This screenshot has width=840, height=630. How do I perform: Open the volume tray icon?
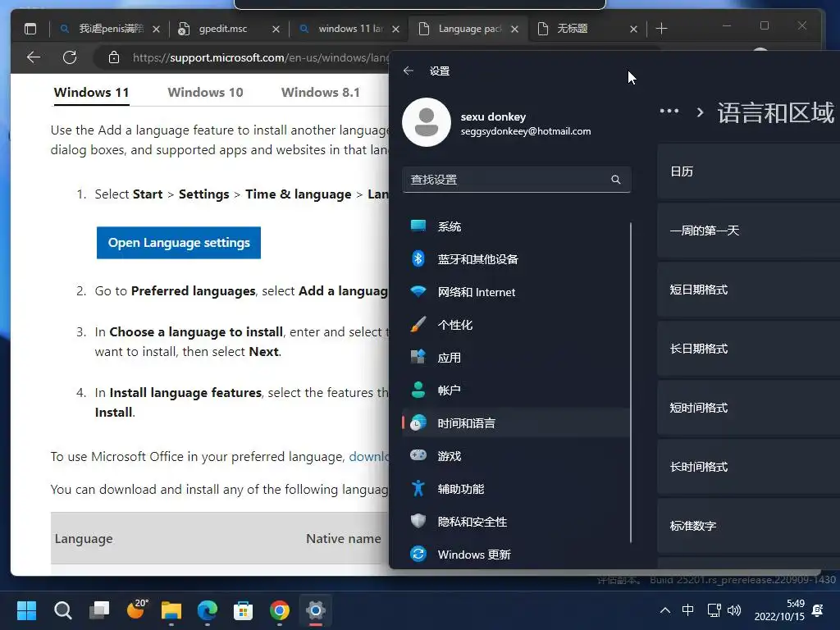tap(734, 610)
